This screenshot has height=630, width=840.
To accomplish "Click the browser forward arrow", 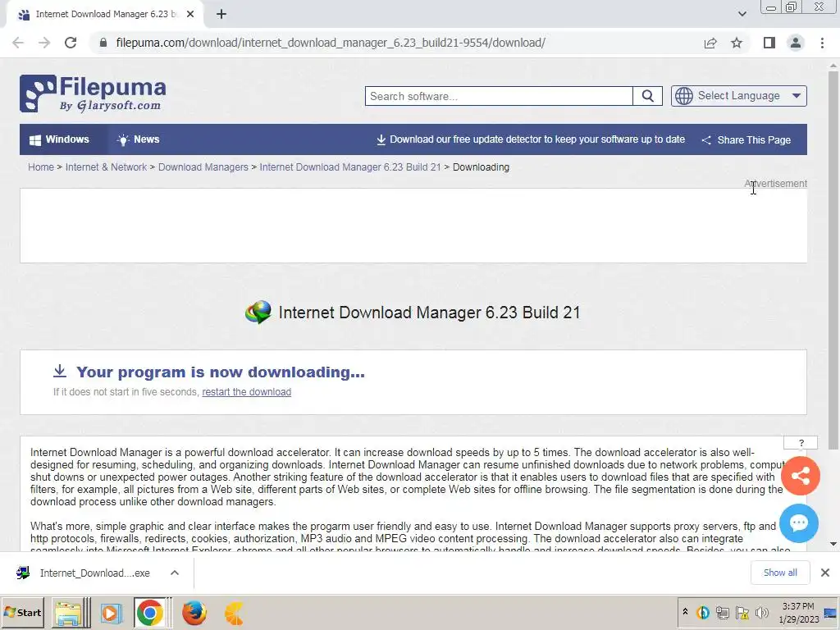I will [44, 43].
